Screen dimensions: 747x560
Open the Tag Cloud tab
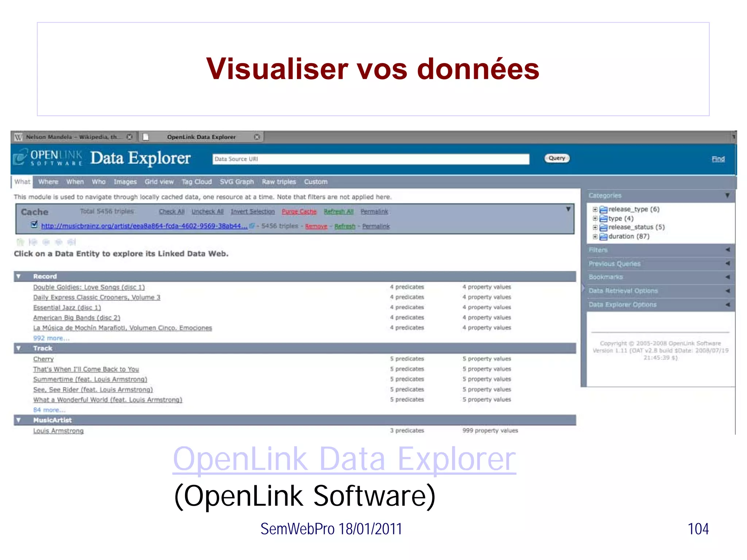pyautogui.click(x=197, y=182)
